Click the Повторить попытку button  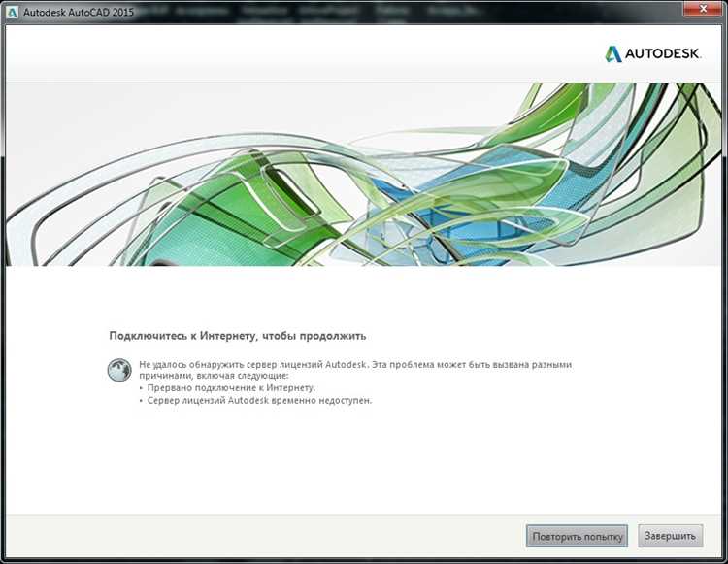(x=577, y=536)
